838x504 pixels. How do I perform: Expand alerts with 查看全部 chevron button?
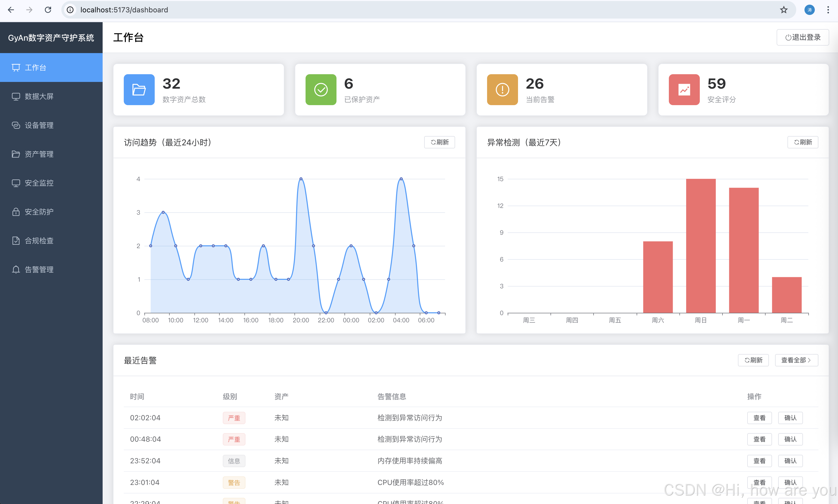pos(796,360)
